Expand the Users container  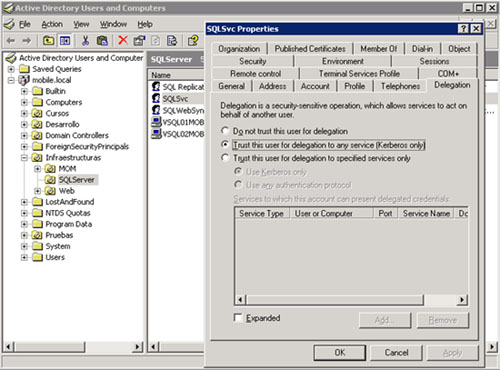[x=24, y=257]
